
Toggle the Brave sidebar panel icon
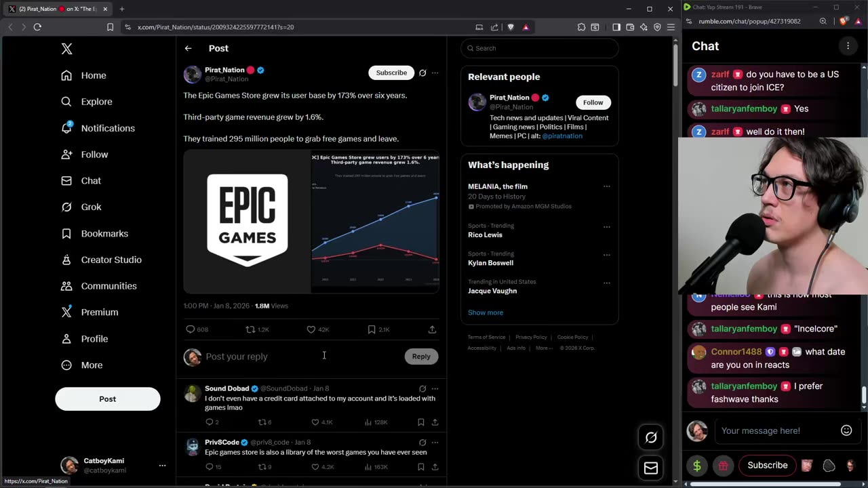point(616,27)
